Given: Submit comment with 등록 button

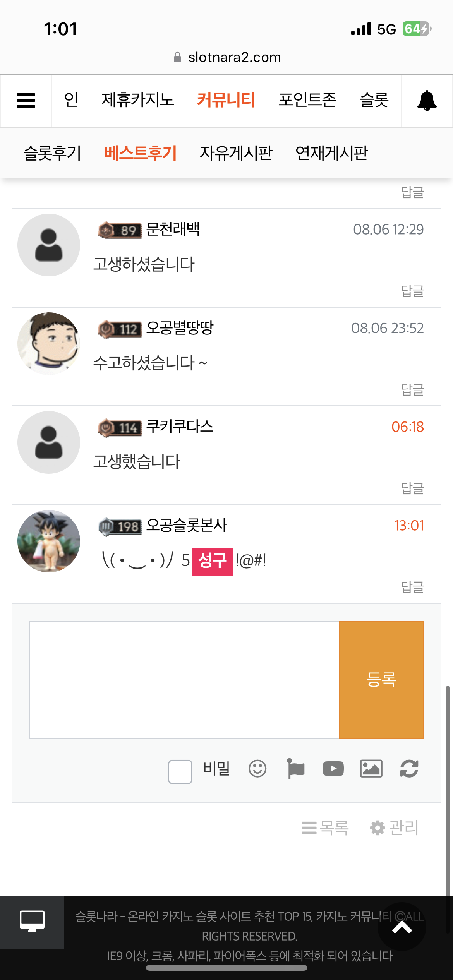Looking at the screenshot, I should (x=381, y=680).
